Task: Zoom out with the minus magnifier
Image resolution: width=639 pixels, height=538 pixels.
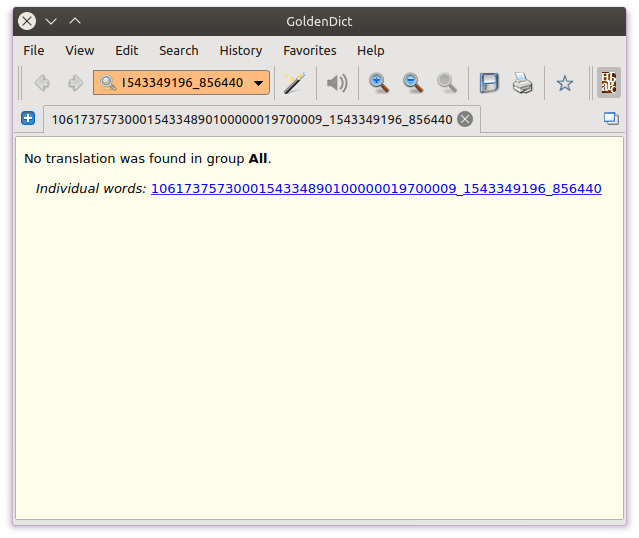Action: pos(412,83)
